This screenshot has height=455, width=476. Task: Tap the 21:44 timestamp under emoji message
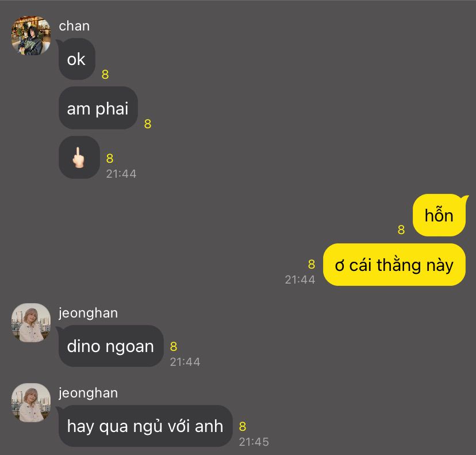click(x=121, y=174)
